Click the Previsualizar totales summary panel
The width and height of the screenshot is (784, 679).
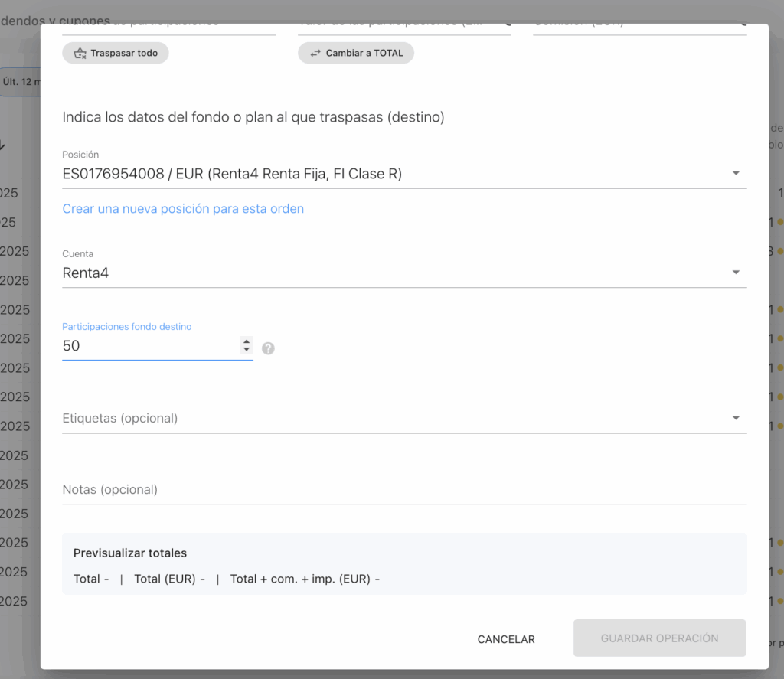(403, 563)
